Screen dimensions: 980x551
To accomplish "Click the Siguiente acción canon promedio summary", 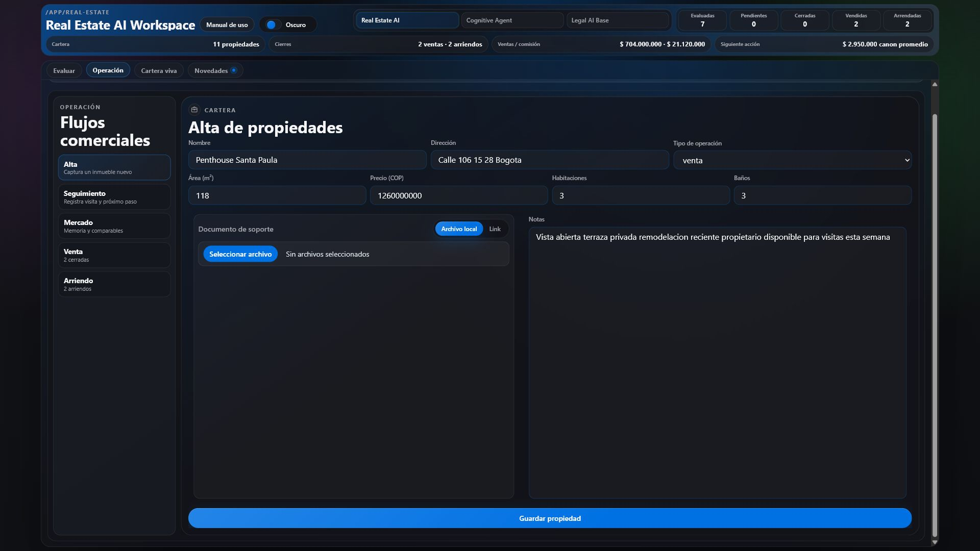I will (824, 44).
